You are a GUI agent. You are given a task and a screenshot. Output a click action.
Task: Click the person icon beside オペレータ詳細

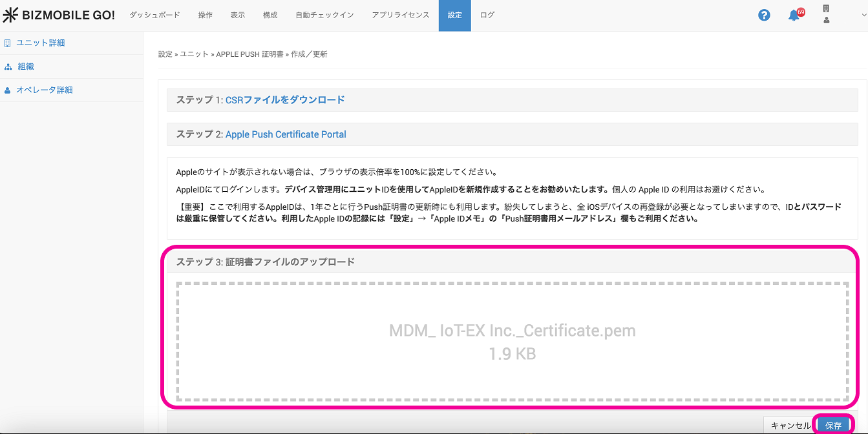[8, 90]
